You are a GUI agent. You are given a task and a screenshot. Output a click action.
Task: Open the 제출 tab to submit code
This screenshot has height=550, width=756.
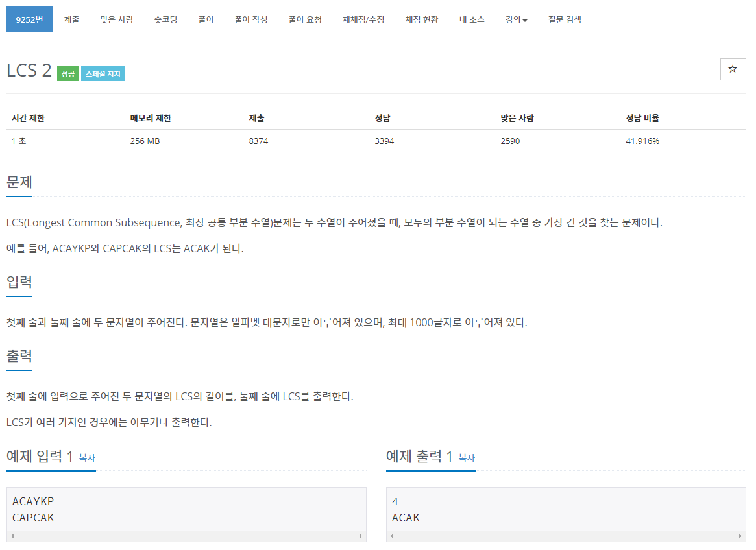pyautogui.click(x=71, y=19)
